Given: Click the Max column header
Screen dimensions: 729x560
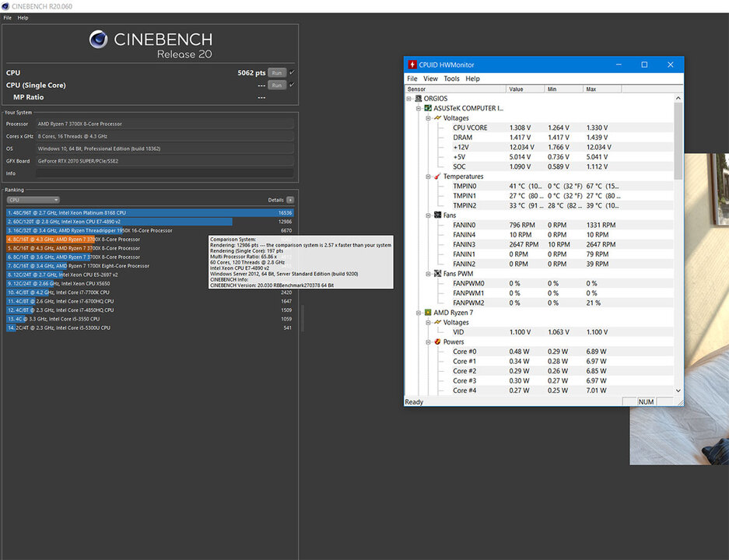Looking at the screenshot, I should point(602,89).
